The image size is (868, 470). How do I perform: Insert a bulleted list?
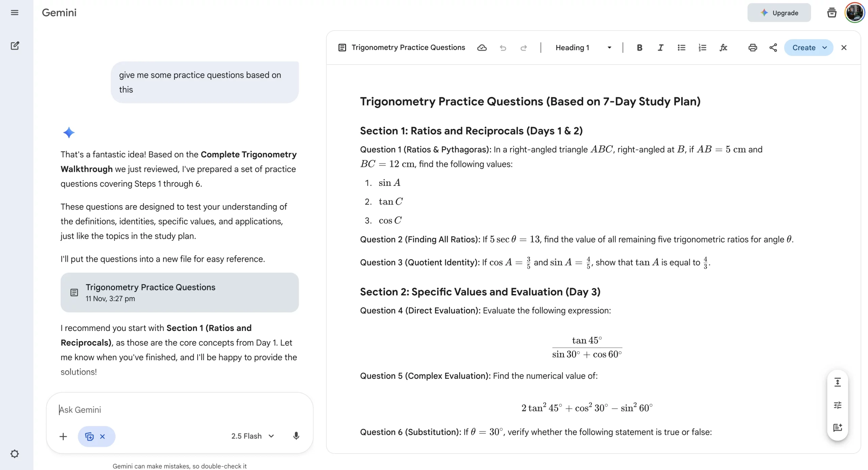coord(681,47)
